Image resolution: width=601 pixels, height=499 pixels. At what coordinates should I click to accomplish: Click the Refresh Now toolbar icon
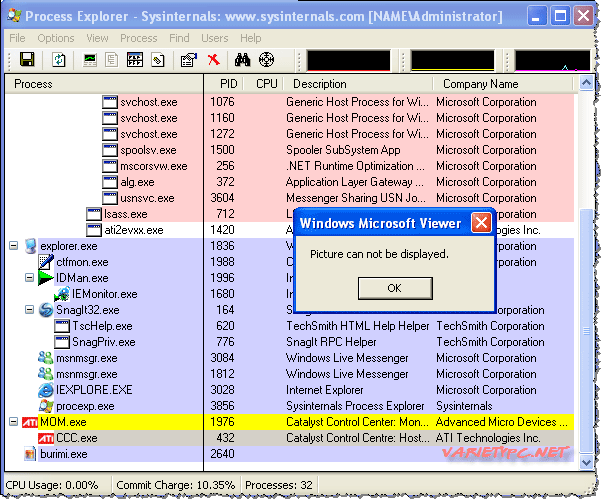pyautogui.click(x=59, y=60)
